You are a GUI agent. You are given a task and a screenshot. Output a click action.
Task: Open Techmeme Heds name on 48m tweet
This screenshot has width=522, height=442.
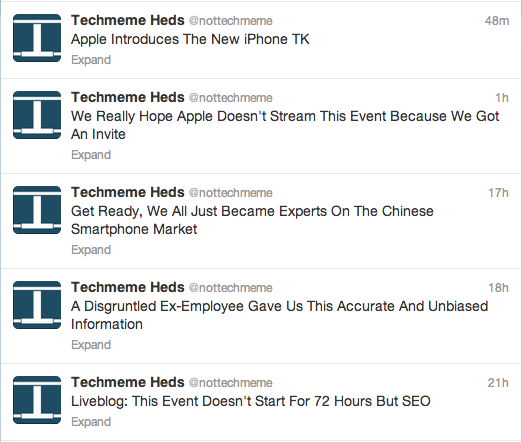(128, 20)
